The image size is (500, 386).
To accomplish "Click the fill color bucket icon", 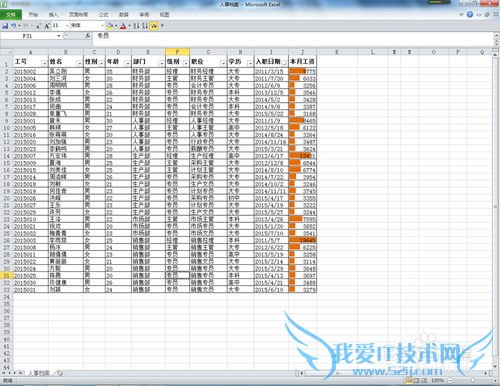I will click(x=110, y=26).
